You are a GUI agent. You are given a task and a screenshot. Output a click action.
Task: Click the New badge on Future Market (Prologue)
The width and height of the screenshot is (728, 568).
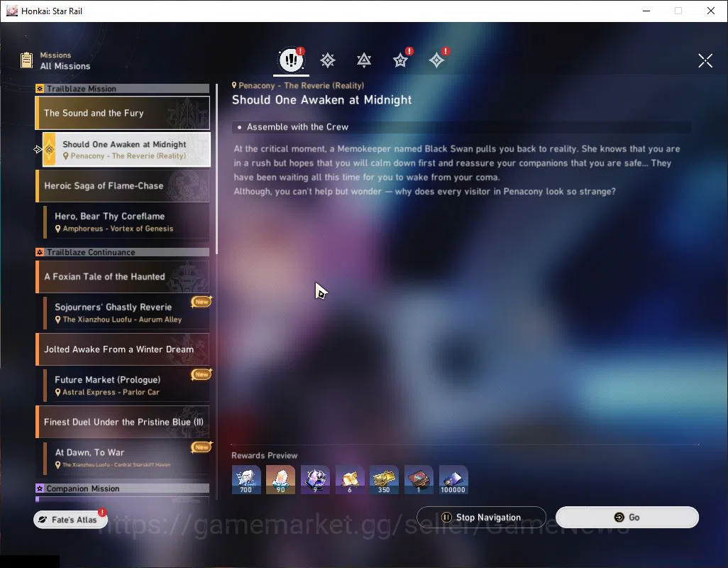click(x=202, y=374)
